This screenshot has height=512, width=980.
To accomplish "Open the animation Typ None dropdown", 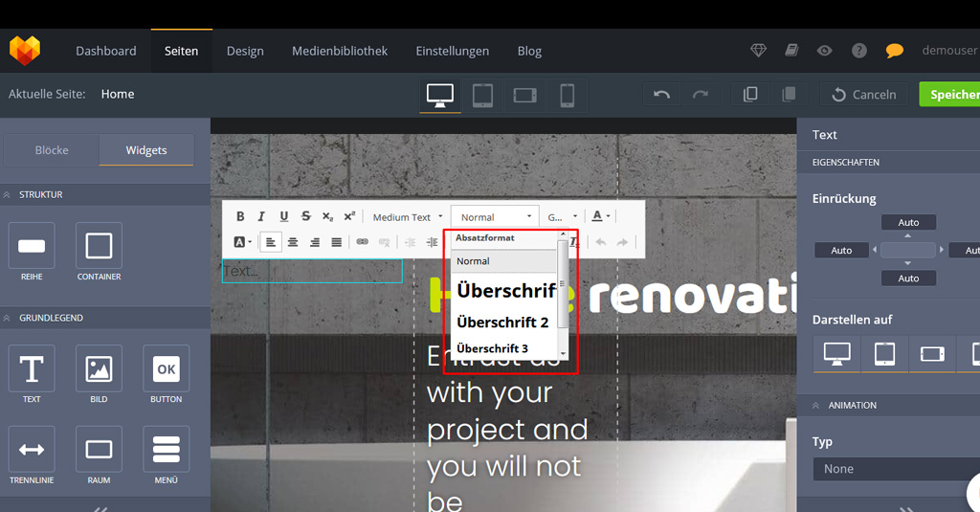I will (x=895, y=469).
